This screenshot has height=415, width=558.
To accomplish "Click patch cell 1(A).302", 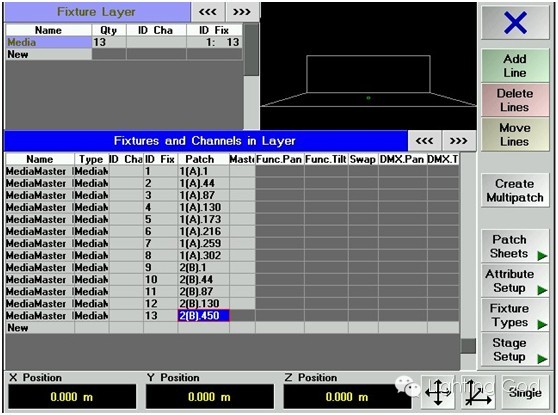I will pyautogui.click(x=204, y=256).
